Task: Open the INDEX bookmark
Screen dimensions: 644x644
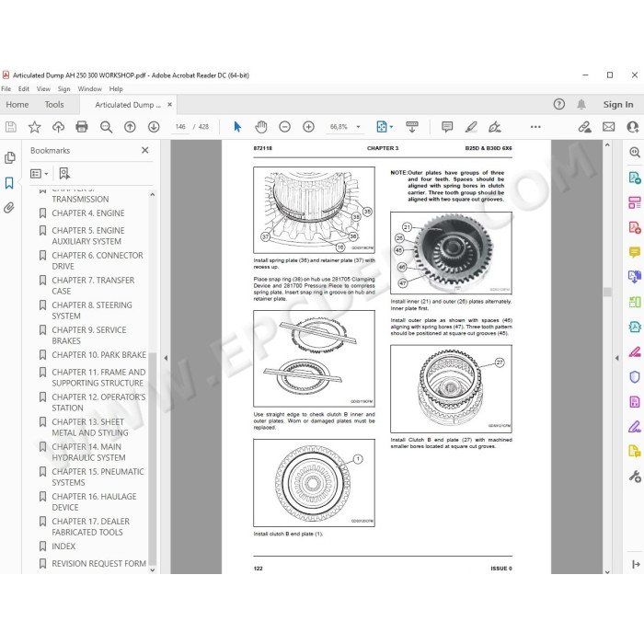Action: coord(63,546)
